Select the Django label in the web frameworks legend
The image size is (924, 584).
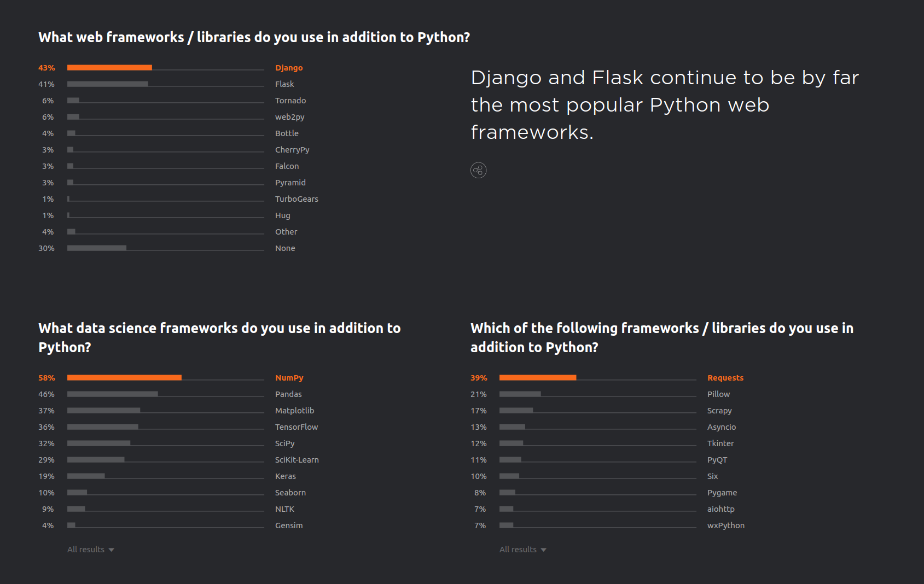click(289, 67)
